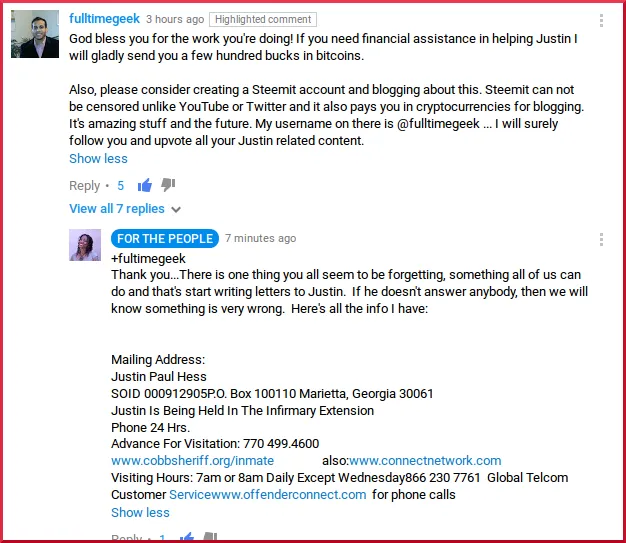Open three-dot menu on fulltimegeek's comment
This screenshot has width=626, height=543.
601,20
